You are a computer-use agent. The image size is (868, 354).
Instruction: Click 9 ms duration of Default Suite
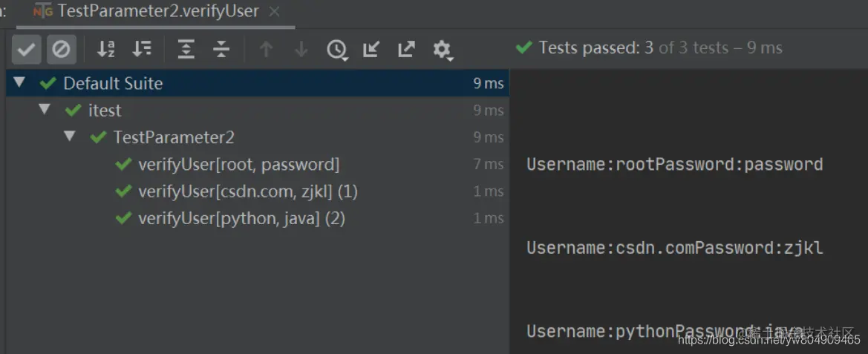[x=489, y=84]
